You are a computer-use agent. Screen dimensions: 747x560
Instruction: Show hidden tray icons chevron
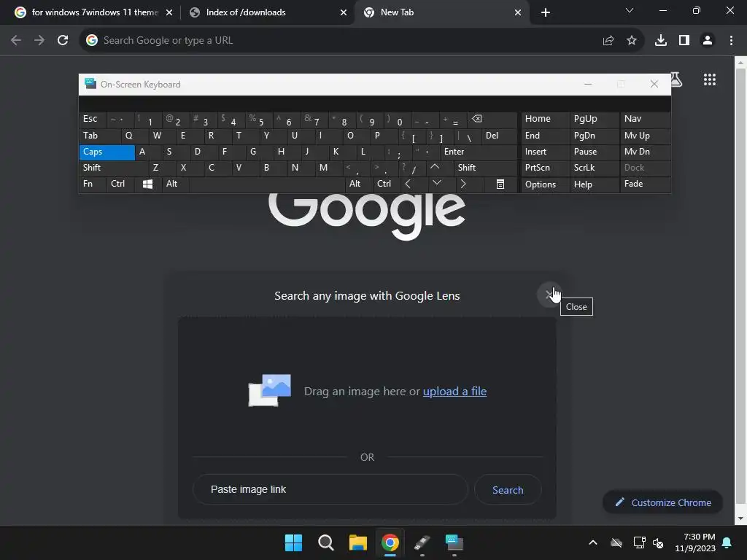[592, 542]
